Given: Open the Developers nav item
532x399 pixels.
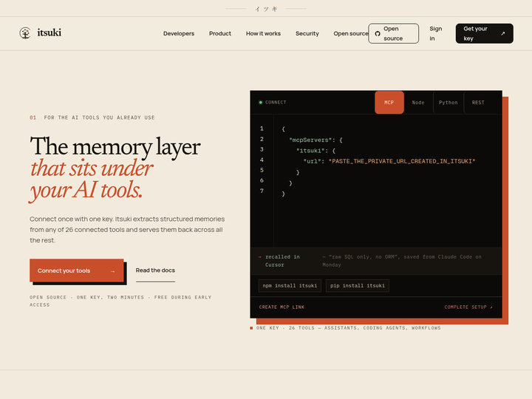Looking at the screenshot, I should coord(179,33).
